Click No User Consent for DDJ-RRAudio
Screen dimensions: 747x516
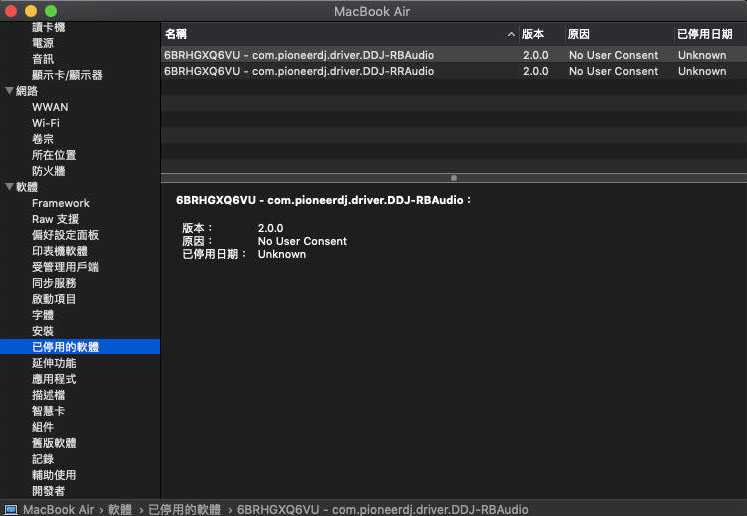click(x=613, y=71)
